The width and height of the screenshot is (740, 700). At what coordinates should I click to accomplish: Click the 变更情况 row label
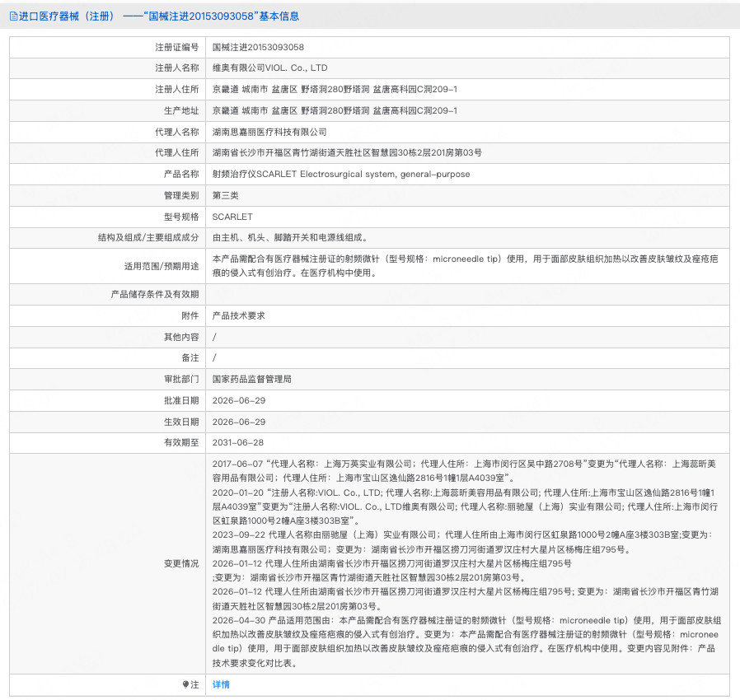point(181,563)
